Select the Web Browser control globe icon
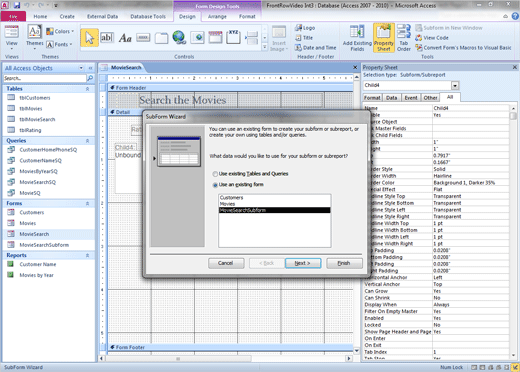Viewport: 520px width, 372px height. 179,37
